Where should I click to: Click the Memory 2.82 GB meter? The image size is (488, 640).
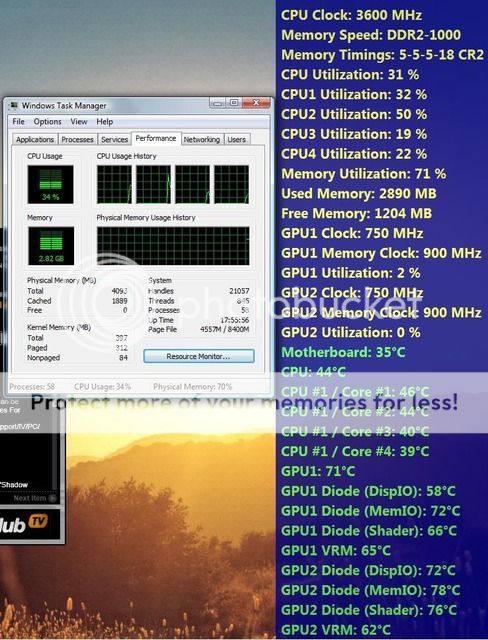coord(51,246)
